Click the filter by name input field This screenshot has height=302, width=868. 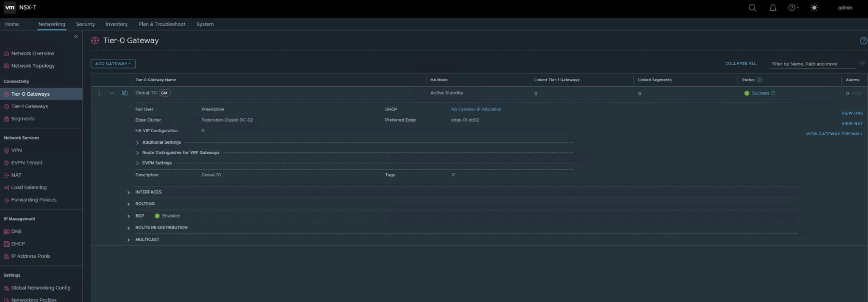(812, 64)
